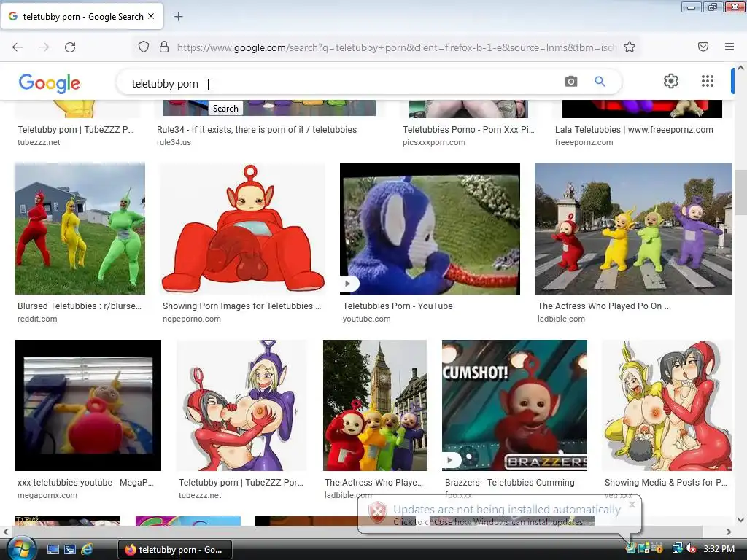The width and height of the screenshot is (747, 560).
Task: Bookmark this page with the star
Action: click(630, 47)
